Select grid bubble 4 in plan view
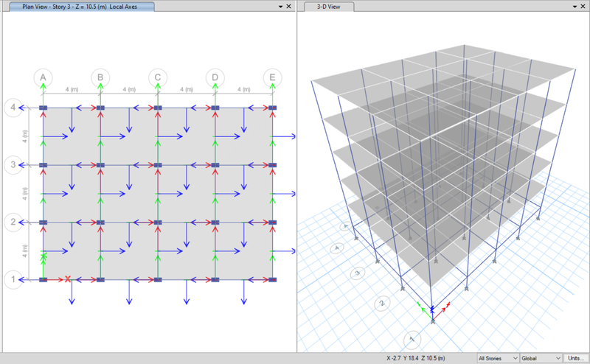This screenshot has height=364, width=590. coord(13,108)
